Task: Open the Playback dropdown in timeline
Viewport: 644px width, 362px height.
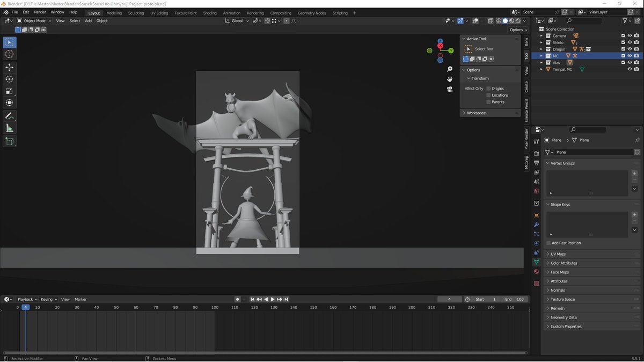Action: (27, 299)
